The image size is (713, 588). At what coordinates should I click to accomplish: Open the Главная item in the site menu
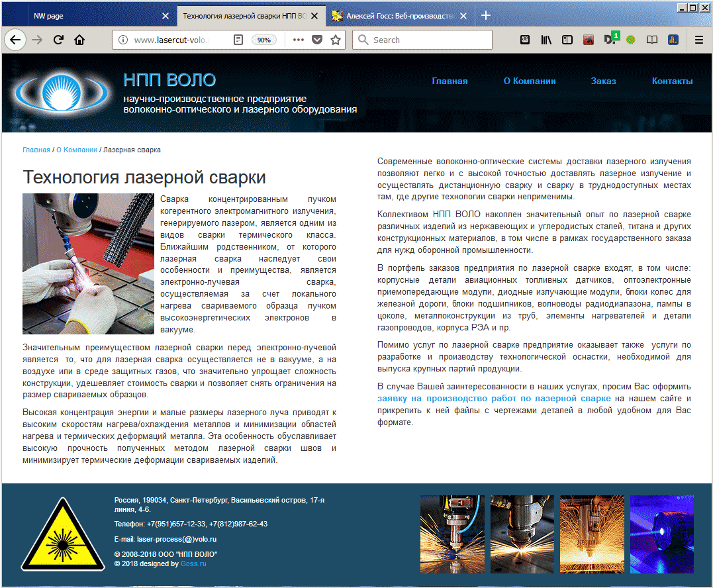pos(450,81)
